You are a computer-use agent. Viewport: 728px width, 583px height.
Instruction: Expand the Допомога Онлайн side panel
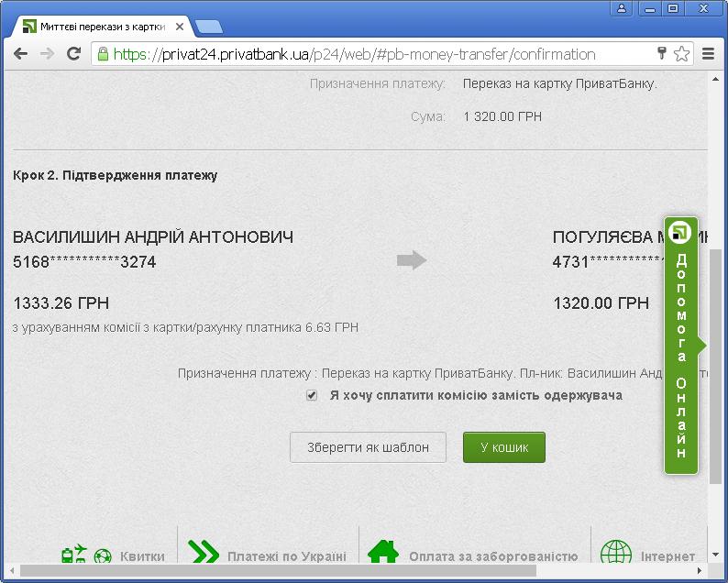681,346
